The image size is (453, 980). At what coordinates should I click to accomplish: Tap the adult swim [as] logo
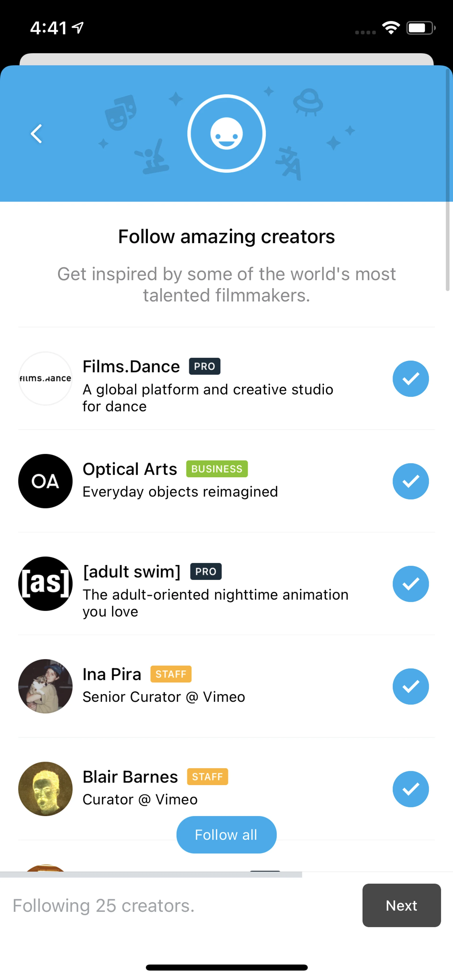[45, 583]
